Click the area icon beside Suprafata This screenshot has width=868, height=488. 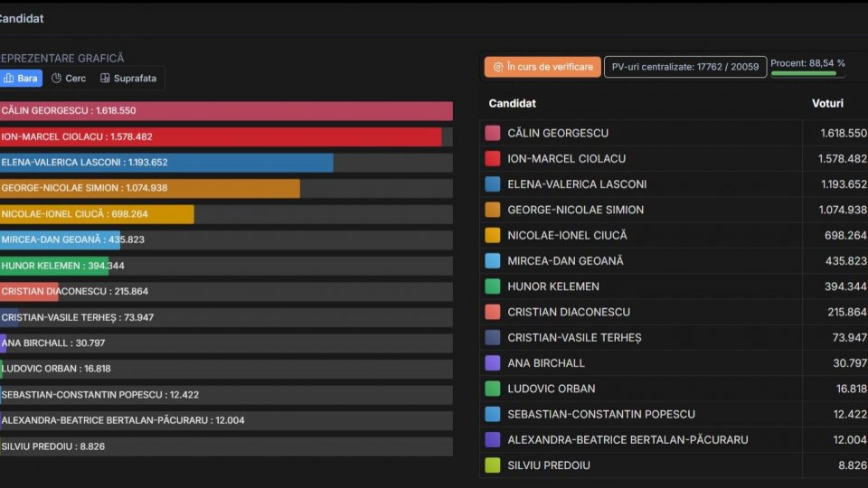click(105, 79)
